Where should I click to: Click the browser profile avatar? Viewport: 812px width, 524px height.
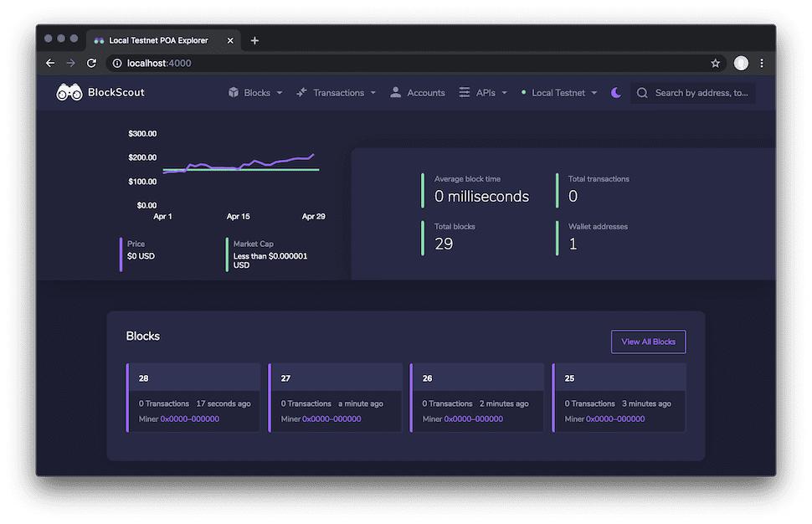coord(740,63)
